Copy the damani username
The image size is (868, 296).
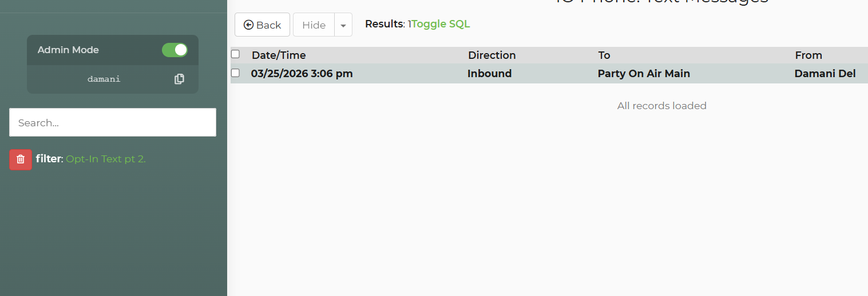click(x=179, y=79)
